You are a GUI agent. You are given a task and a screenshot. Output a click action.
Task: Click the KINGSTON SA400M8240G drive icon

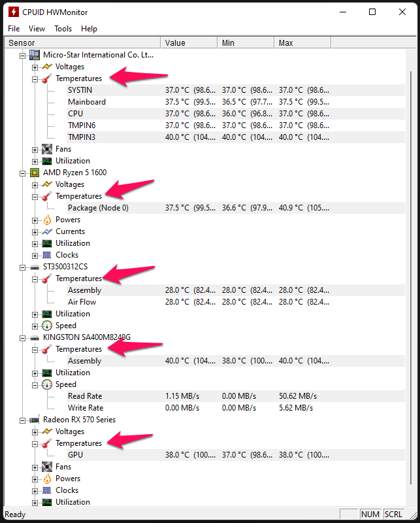tap(33, 337)
